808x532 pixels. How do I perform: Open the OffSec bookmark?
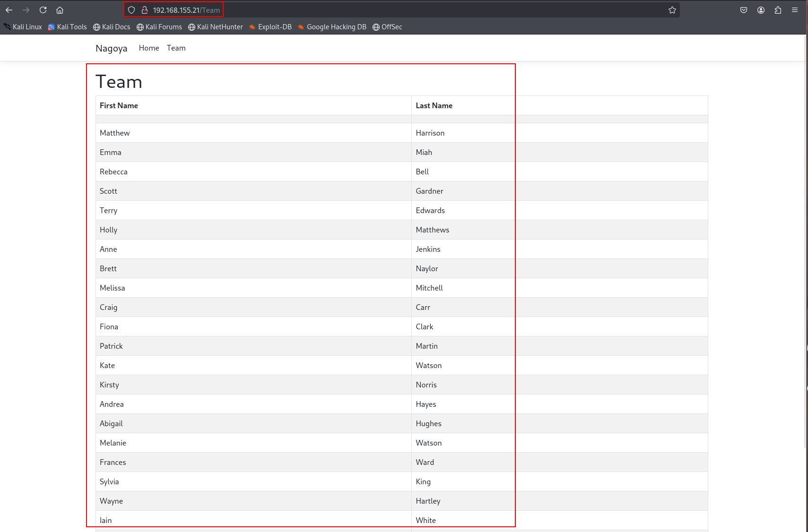click(x=387, y=27)
